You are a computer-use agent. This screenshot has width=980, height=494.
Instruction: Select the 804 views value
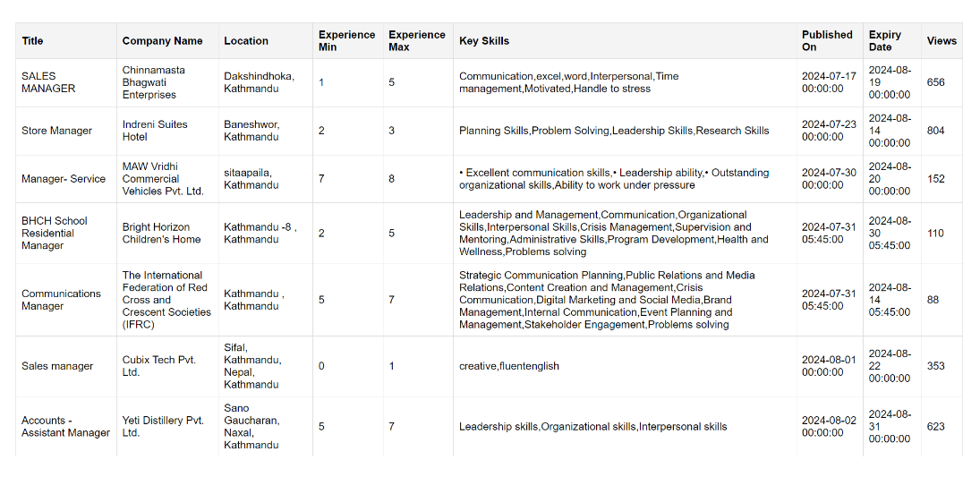coord(935,131)
